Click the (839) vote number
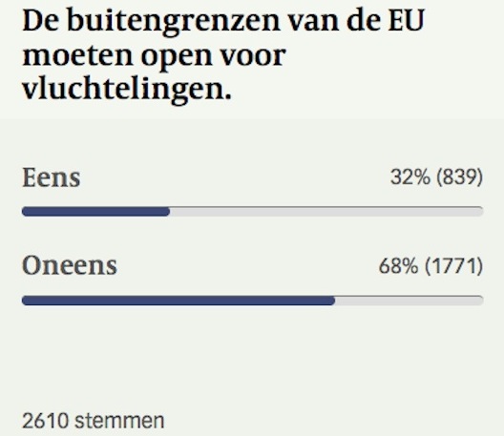The width and height of the screenshot is (504, 436). pyautogui.click(x=459, y=177)
